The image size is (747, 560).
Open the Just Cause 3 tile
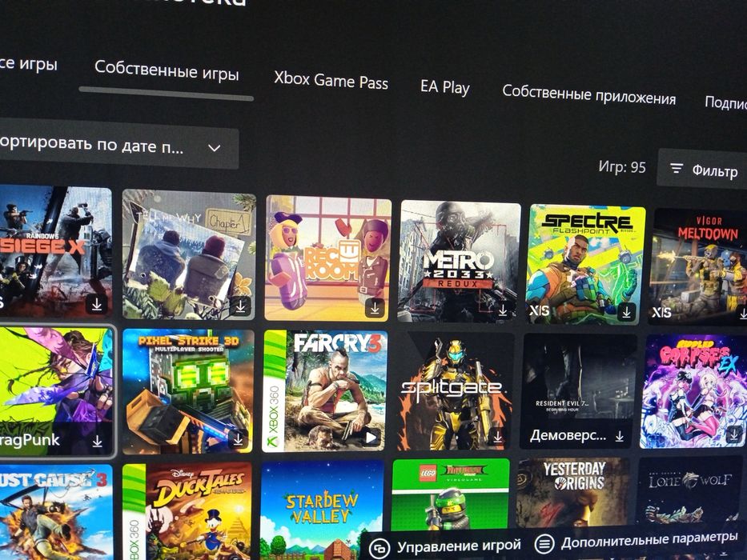(56, 512)
